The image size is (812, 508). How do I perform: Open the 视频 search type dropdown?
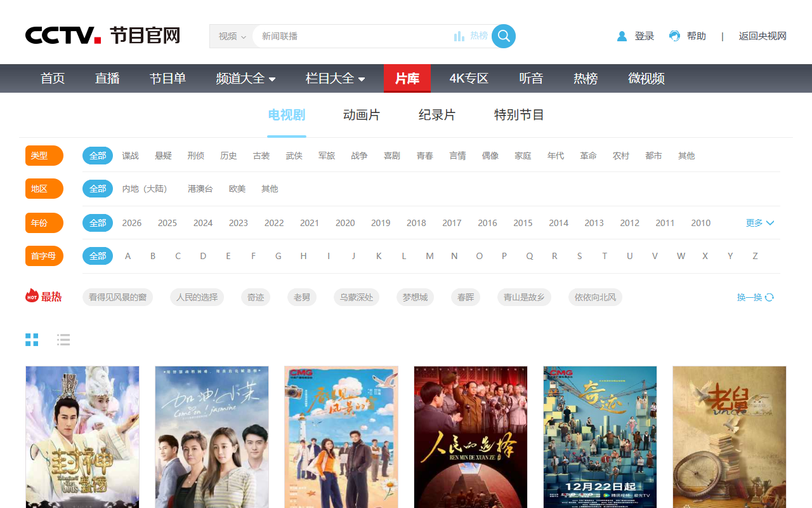coord(232,36)
